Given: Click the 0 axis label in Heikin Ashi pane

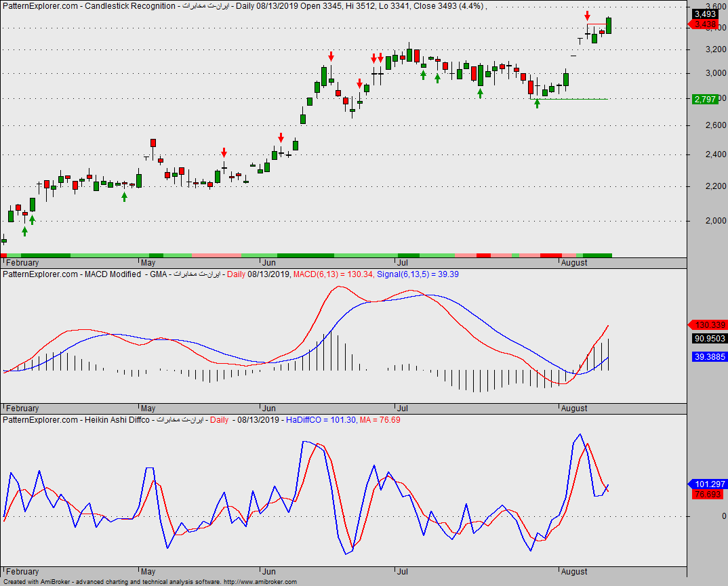Looking at the screenshot, I should tap(724, 516).
